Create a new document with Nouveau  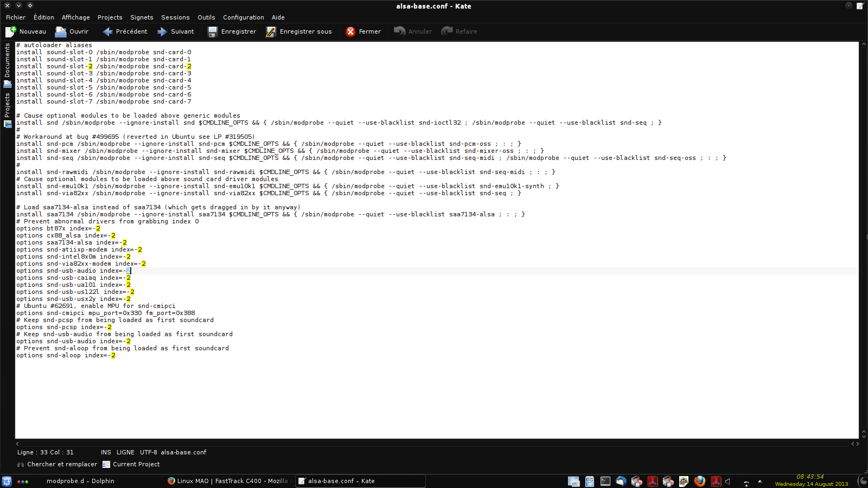25,31
